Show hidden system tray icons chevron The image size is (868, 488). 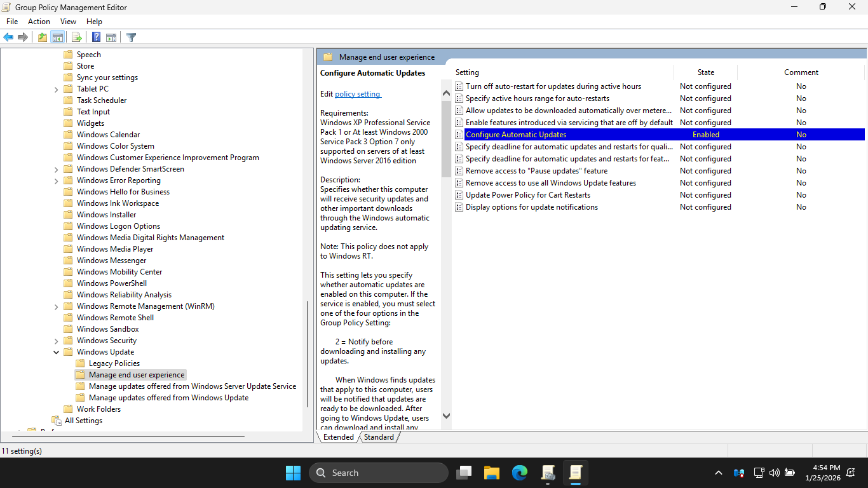click(719, 473)
